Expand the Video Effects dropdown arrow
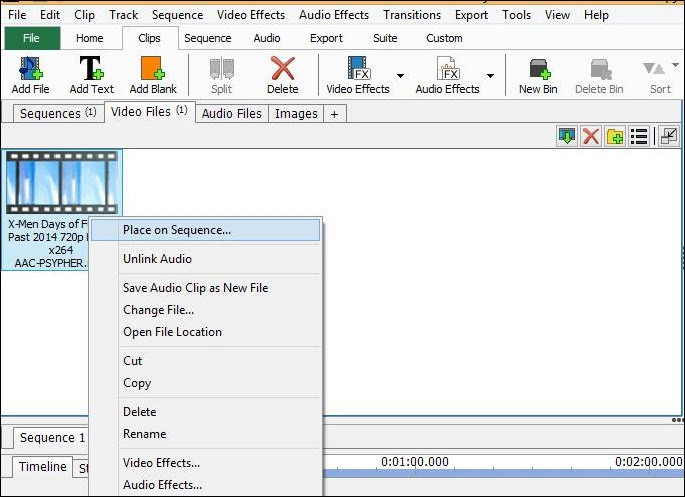This screenshot has height=497, width=685. point(401,75)
